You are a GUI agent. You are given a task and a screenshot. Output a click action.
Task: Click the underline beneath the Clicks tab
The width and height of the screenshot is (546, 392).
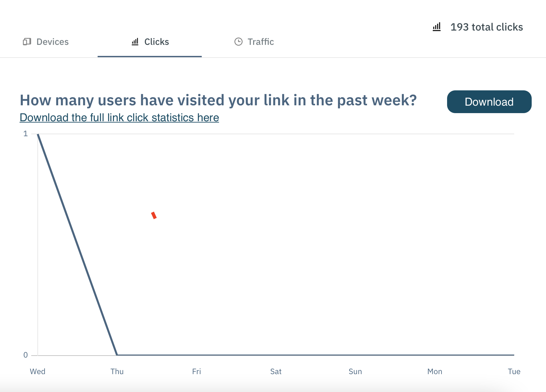[x=149, y=57]
